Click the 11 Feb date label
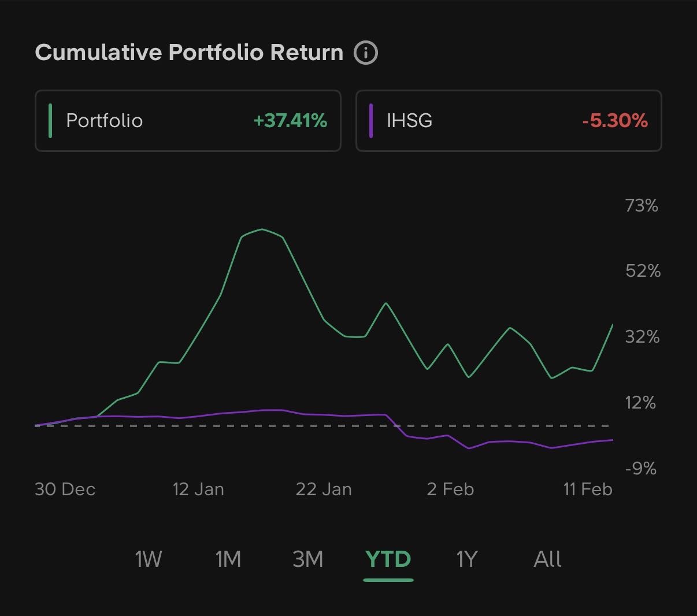Image resolution: width=697 pixels, height=616 pixels. (x=588, y=489)
